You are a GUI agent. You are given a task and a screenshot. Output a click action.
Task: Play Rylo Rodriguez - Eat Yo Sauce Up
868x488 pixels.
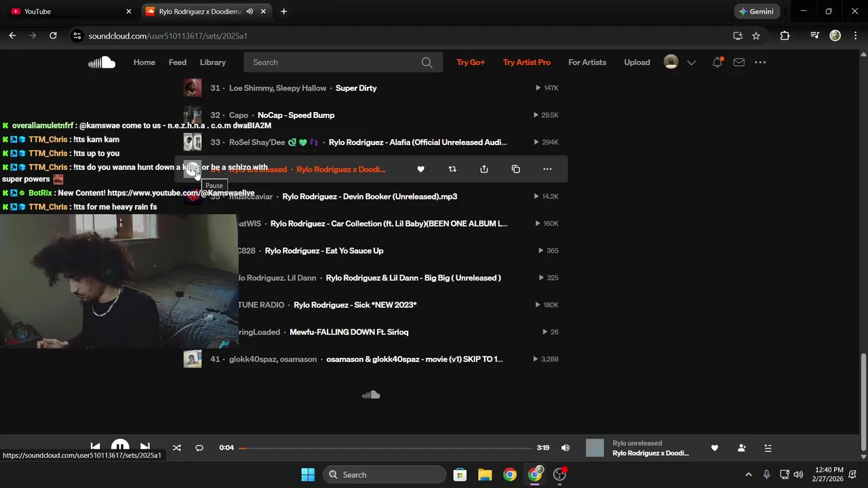point(324,251)
